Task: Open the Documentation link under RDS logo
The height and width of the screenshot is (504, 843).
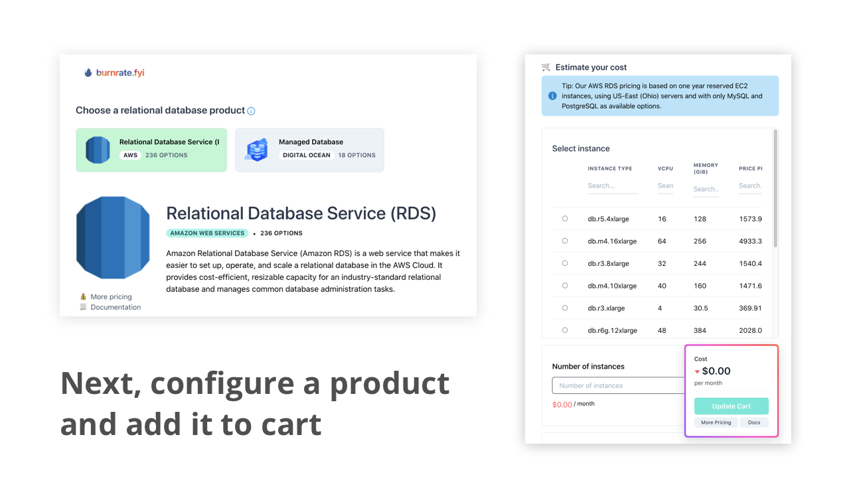Action: [x=115, y=307]
